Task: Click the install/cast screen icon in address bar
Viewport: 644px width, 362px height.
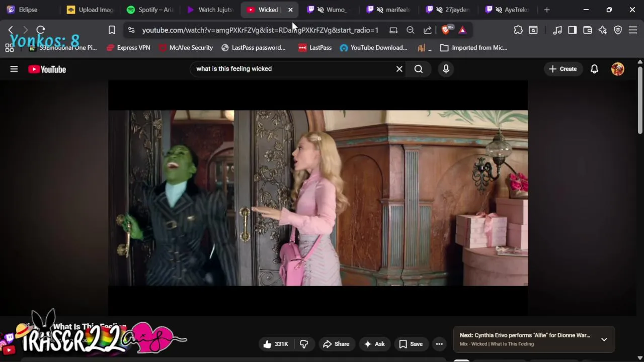Action: tap(393, 30)
